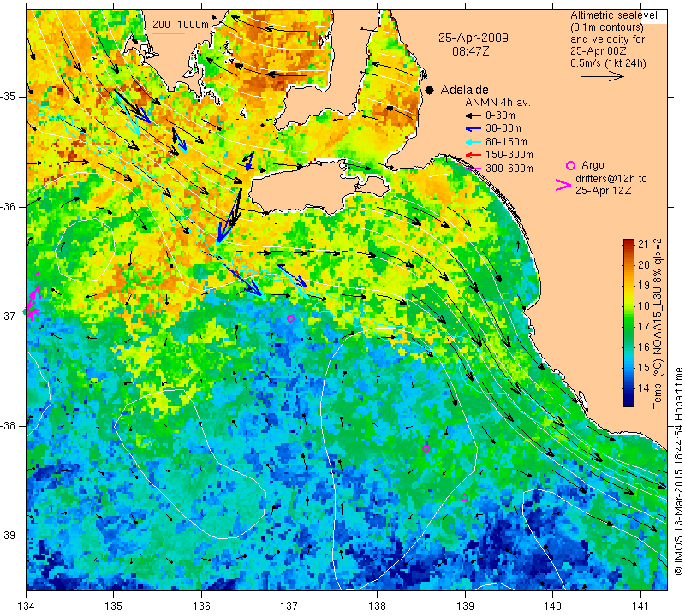Click Argo float marker near 139°E, 38.7°S
Image resolution: width=685 pixels, height=616 pixels.
tap(464, 497)
